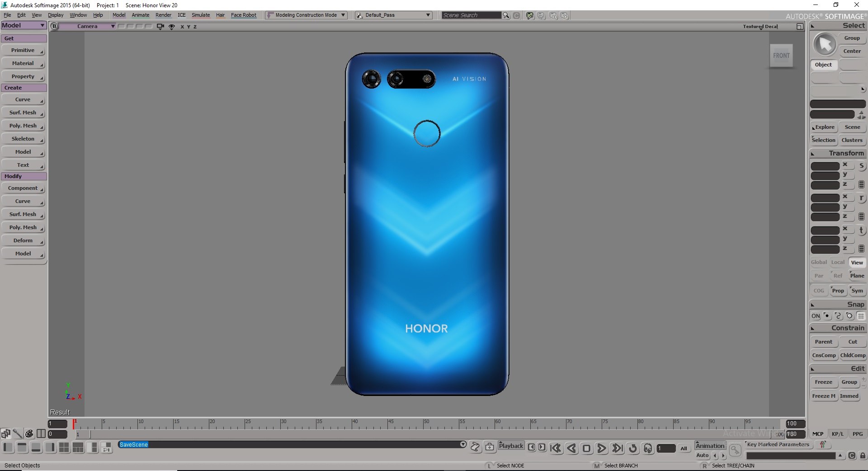The image size is (868, 471).
Task: Enable Plane transform mode
Action: [857, 276]
